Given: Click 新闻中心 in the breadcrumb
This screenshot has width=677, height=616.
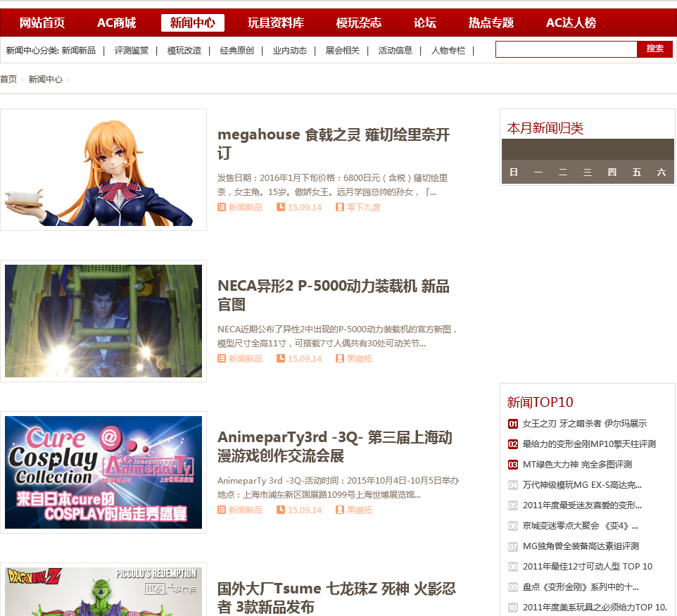Looking at the screenshot, I should coord(45,80).
